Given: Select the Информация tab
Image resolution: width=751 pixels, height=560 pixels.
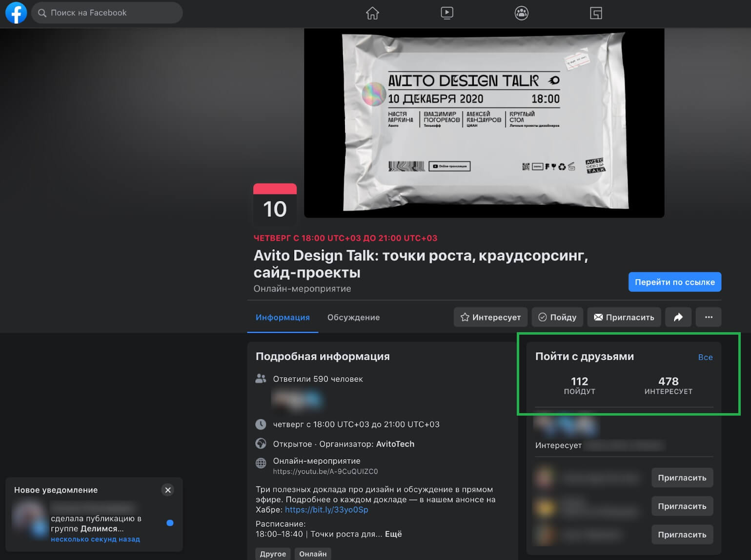Looking at the screenshot, I should (x=283, y=317).
